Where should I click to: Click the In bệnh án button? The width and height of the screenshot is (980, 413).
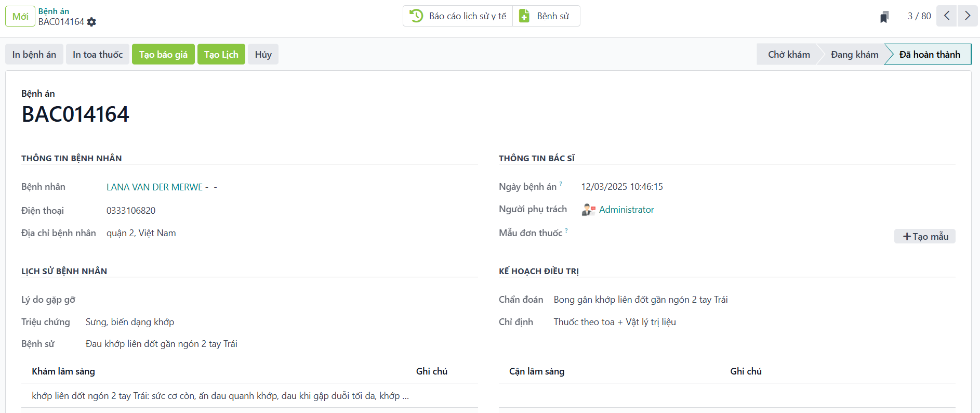[34, 55]
